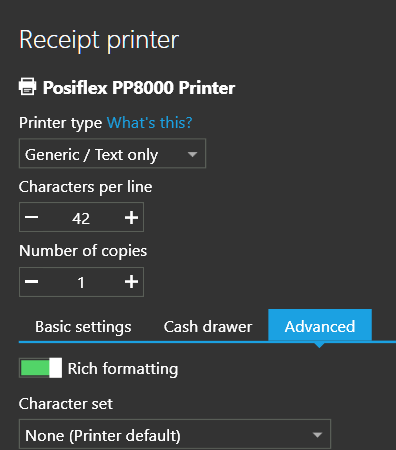
Task: Click the characters per line value 42
Action: click(81, 219)
